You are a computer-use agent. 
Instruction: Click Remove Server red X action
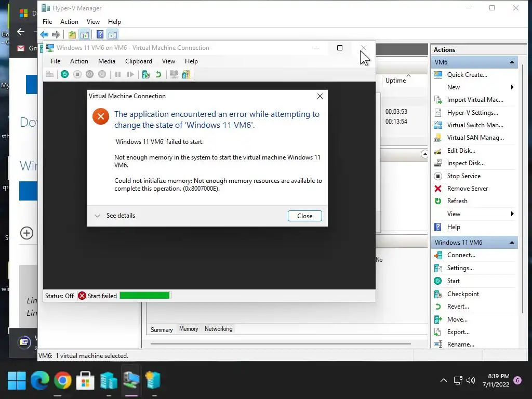(x=467, y=189)
